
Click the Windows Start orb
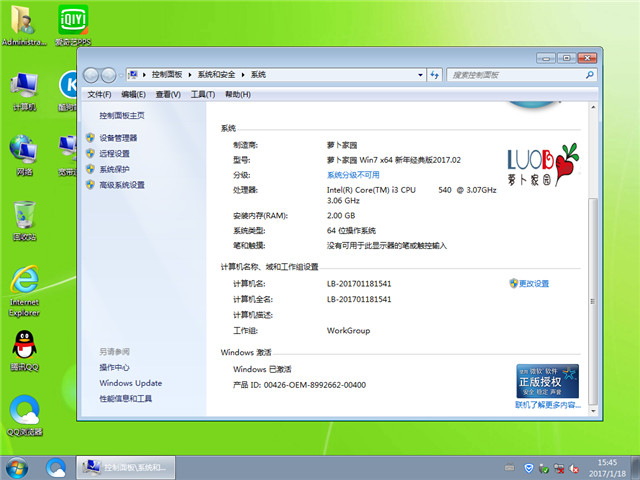[17, 466]
